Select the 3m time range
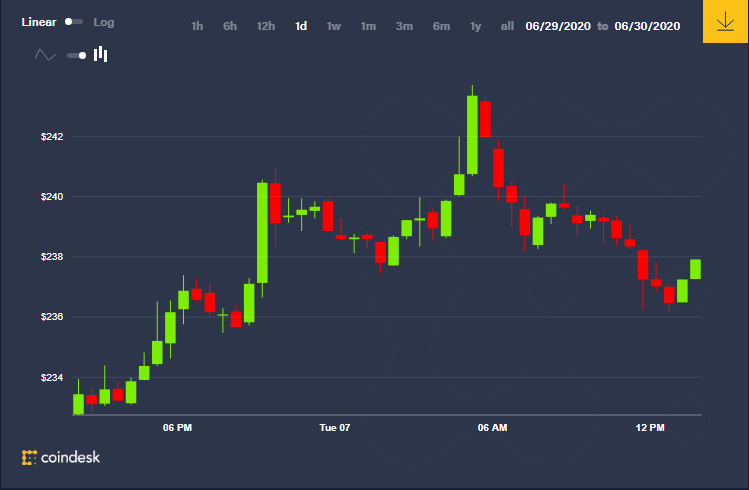Image resolution: width=749 pixels, height=490 pixels. coord(404,26)
